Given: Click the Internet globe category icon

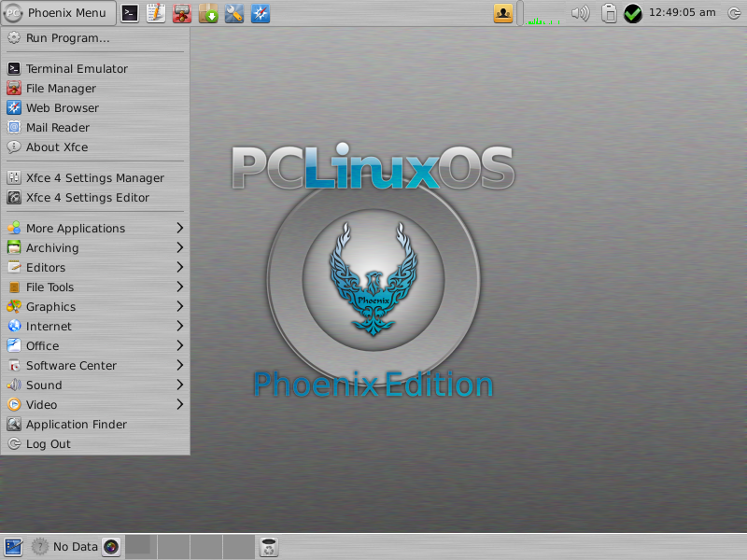Looking at the screenshot, I should [14, 326].
